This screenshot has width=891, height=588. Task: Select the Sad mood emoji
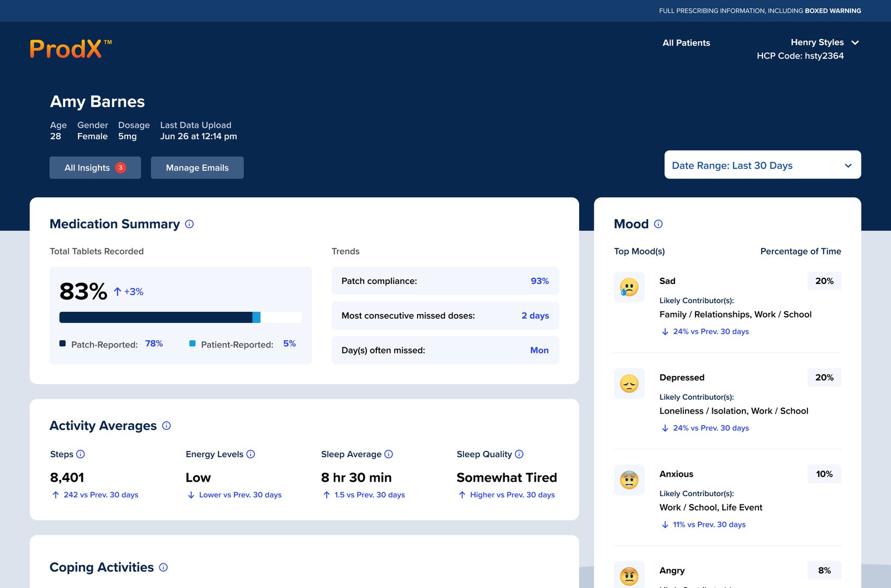[x=629, y=287]
